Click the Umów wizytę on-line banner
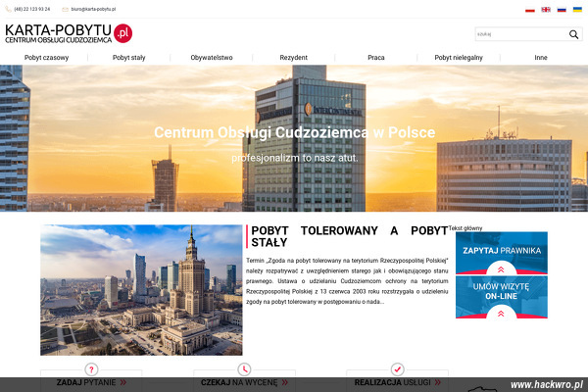The width and height of the screenshot is (588, 392). [x=502, y=298]
